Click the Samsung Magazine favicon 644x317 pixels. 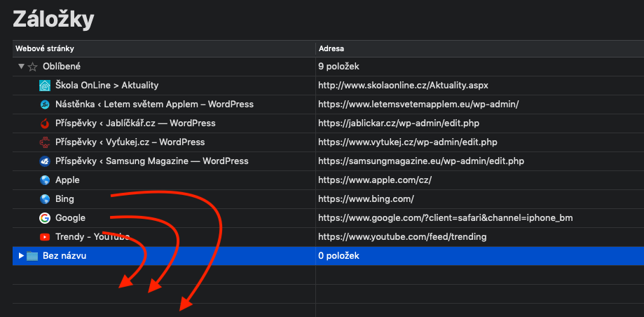44,161
